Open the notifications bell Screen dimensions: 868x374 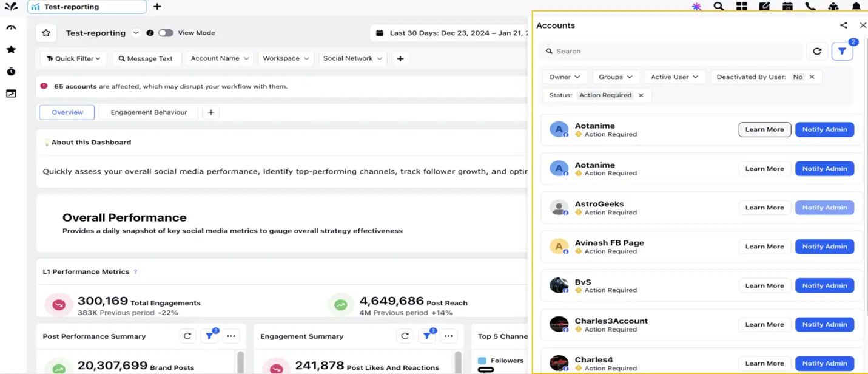pos(855,7)
